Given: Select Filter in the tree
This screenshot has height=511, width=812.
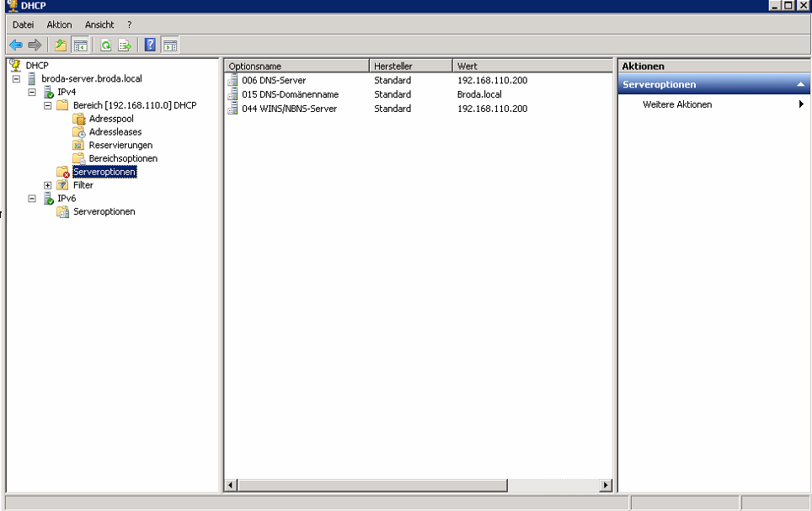Looking at the screenshot, I should pyautogui.click(x=83, y=185).
